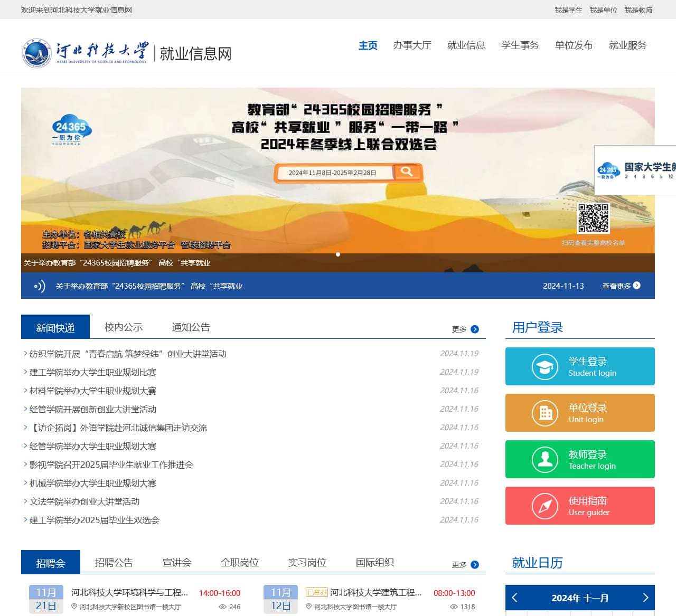Click 我是学生 link in top bar

(568, 10)
